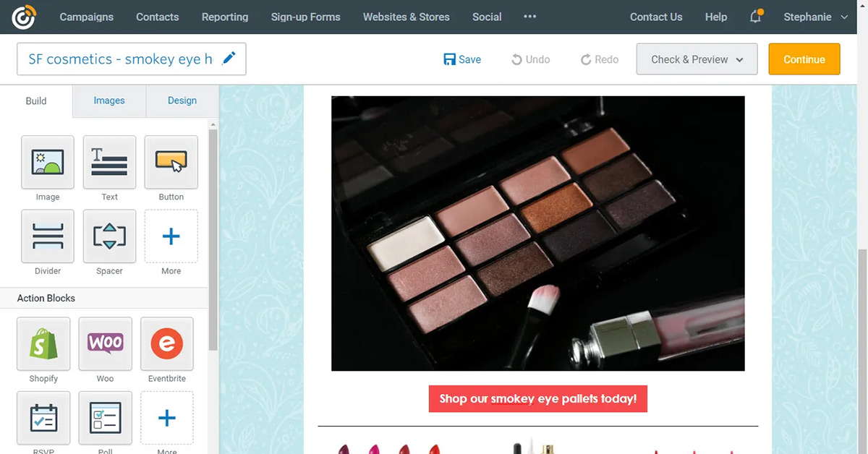Add the Woo action block

pyautogui.click(x=106, y=344)
